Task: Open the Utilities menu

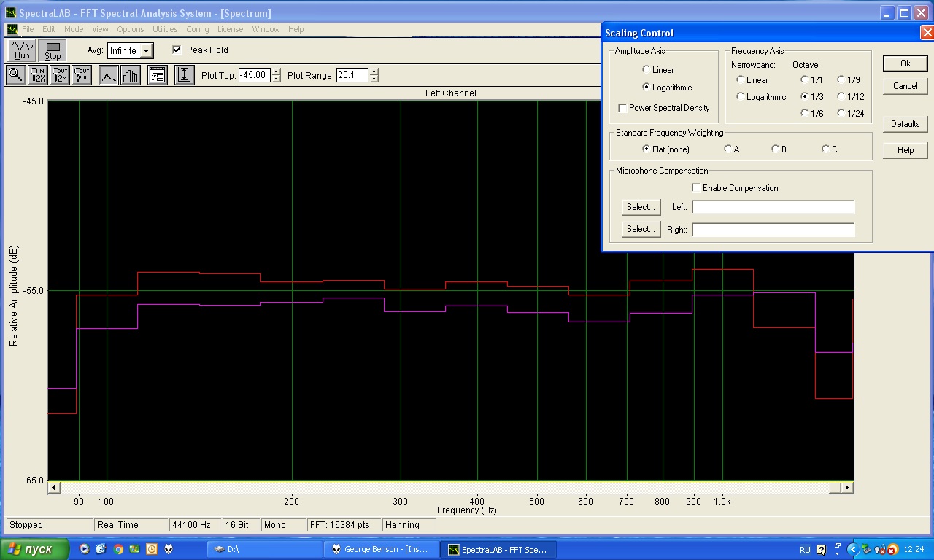Action: click(165, 29)
